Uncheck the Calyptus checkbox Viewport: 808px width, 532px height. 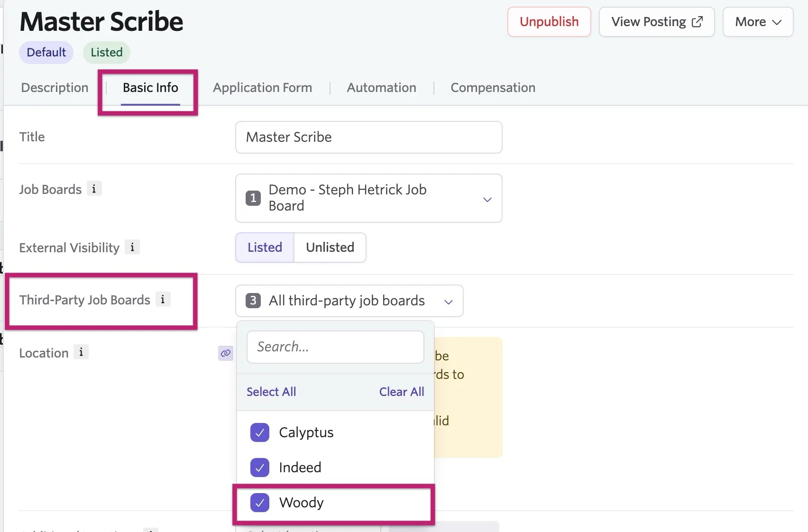[260, 432]
